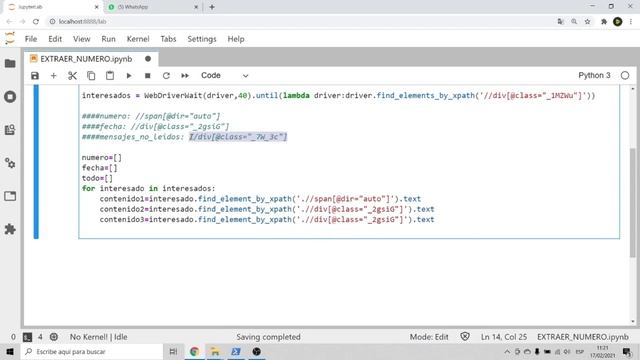Click the trusted notebook shield icon

464,337
